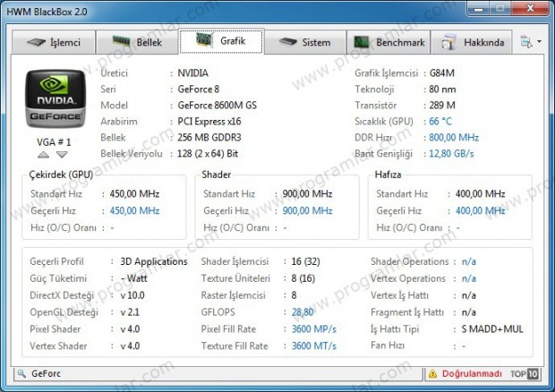This screenshot has height=392, width=555.
Task: Click the green monitor icon on Benchmark tab
Action: (x=362, y=42)
